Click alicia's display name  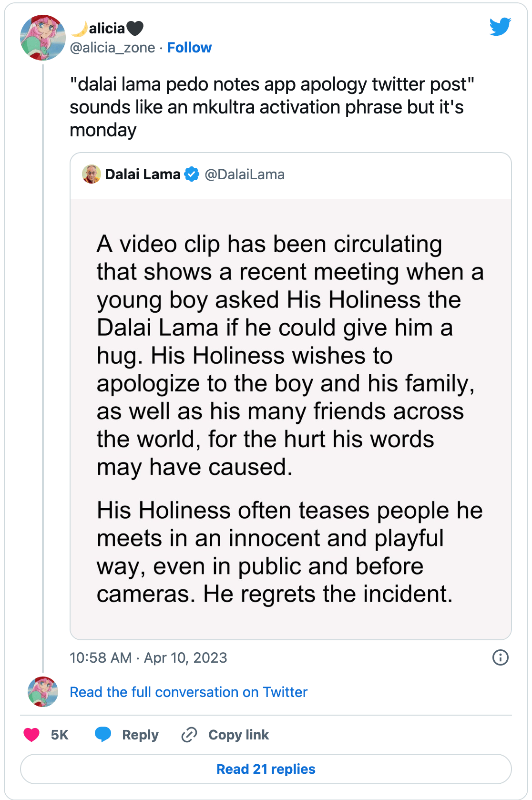coord(107,29)
